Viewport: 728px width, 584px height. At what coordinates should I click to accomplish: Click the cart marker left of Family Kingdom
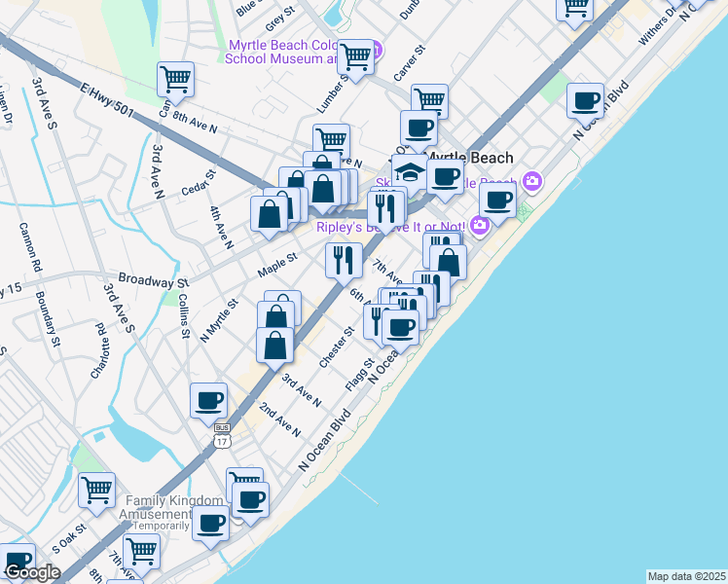[x=96, y=490]
